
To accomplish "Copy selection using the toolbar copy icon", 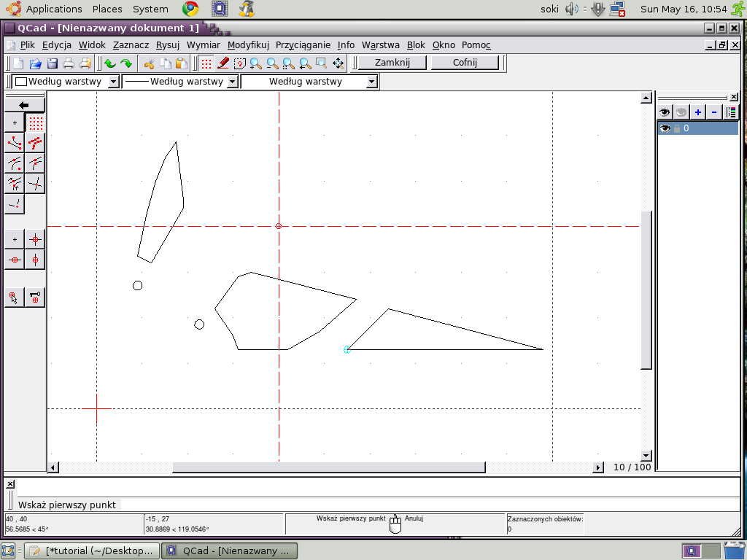I will coord(166,63).
